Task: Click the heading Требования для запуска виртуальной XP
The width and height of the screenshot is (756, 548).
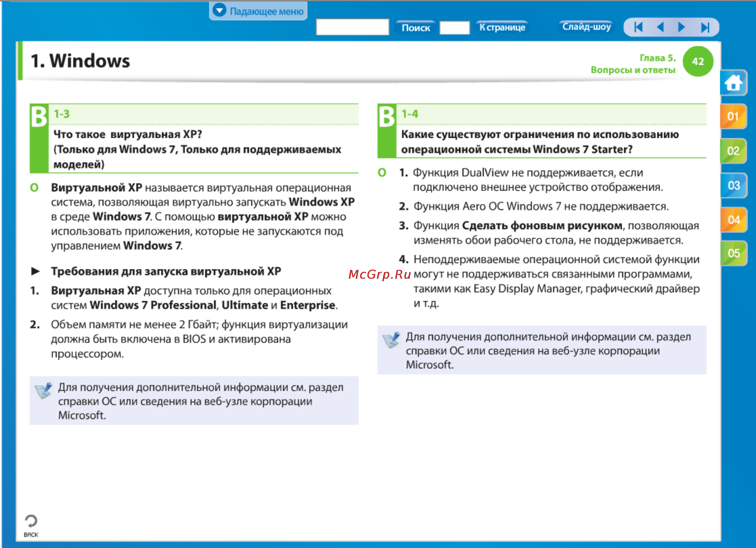Action: coord(166,271)
